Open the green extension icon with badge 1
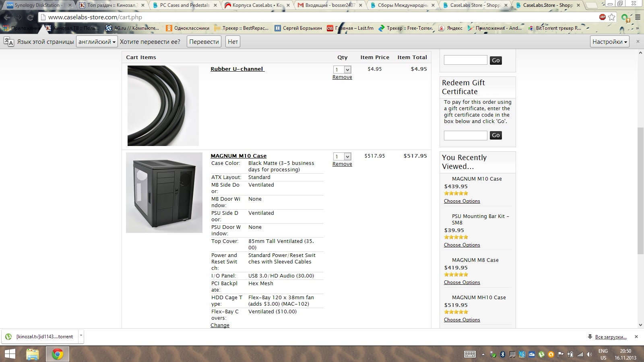The image size is (644, 362). click(625, 17)
